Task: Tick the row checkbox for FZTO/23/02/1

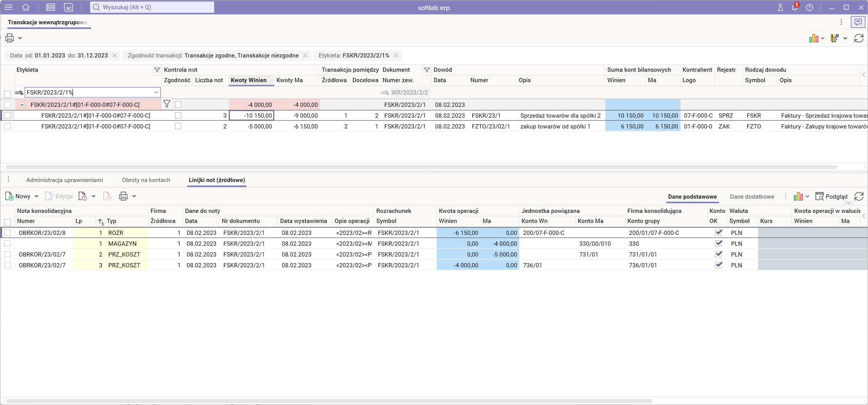Action: pyautogui.click(x=8, y=127)
